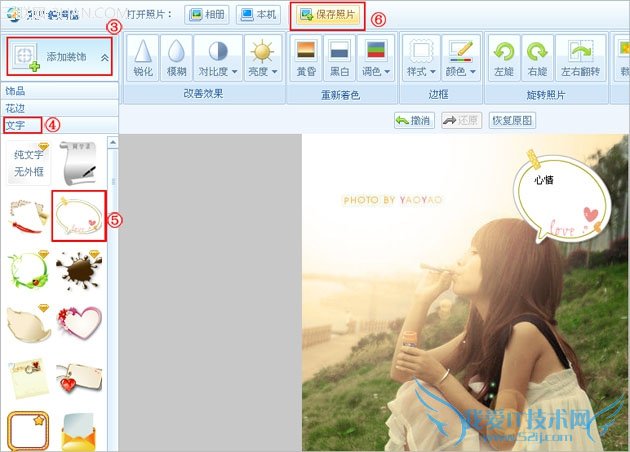Open the 调色 color-adjust dropdown

pos(376,58)
